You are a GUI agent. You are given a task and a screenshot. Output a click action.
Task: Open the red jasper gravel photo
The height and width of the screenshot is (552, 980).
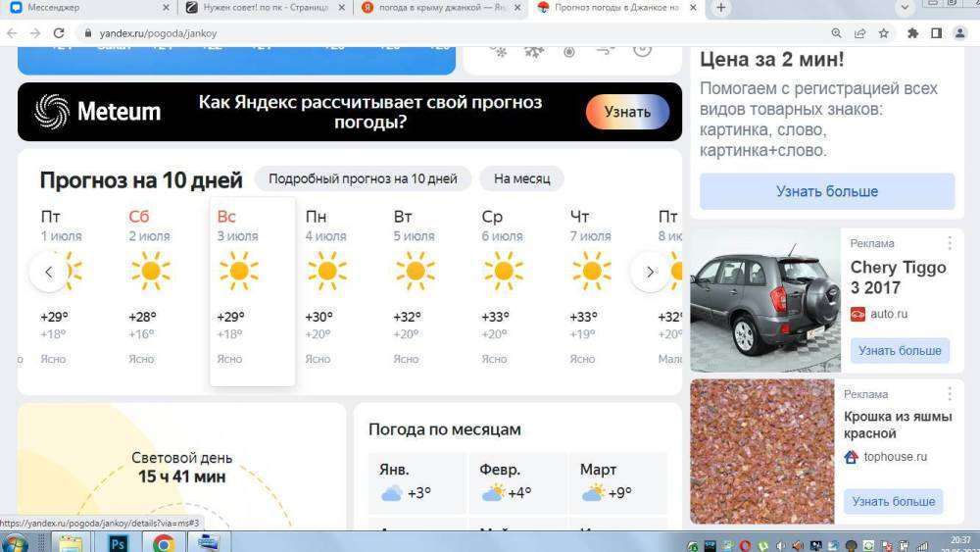coord(761,451)
